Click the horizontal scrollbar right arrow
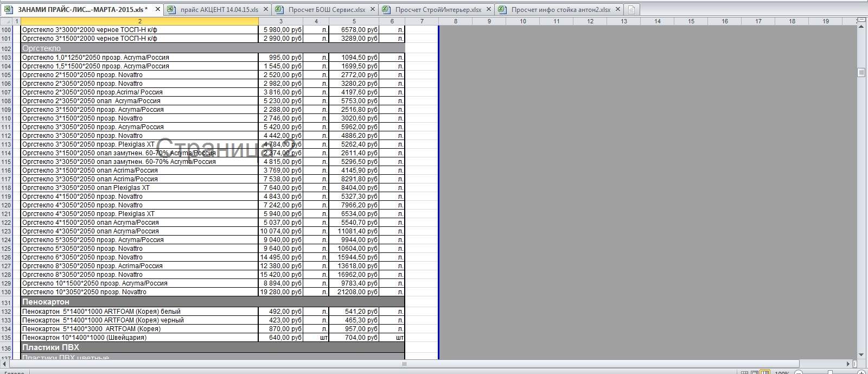868x374 pixels. coord(849,364)
